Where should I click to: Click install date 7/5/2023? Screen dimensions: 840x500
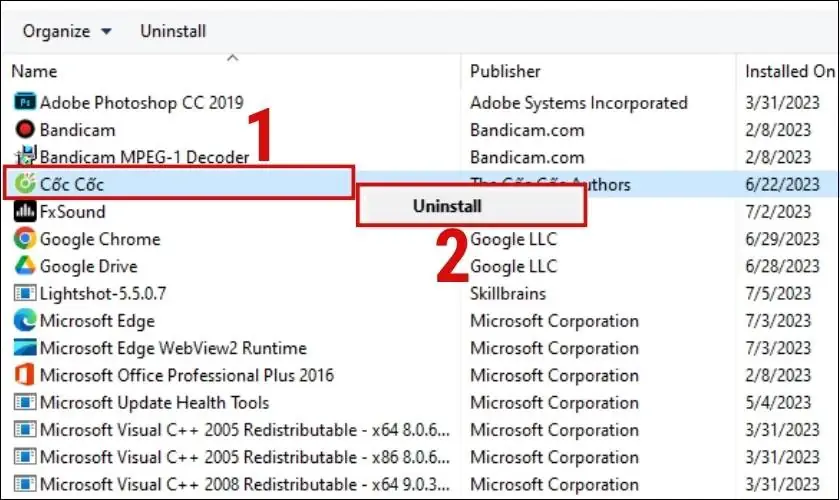pyautogui.click(x=778, y=294)
